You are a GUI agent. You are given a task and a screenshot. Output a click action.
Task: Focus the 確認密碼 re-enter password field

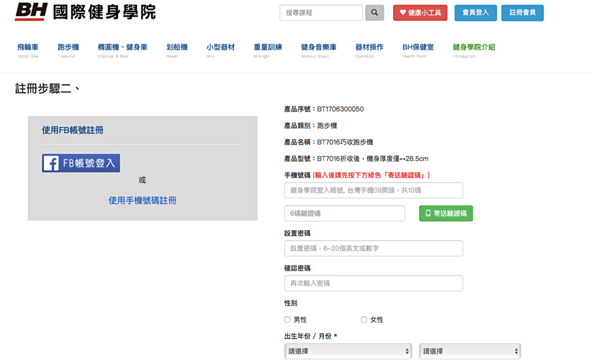[x=374, y=283]
